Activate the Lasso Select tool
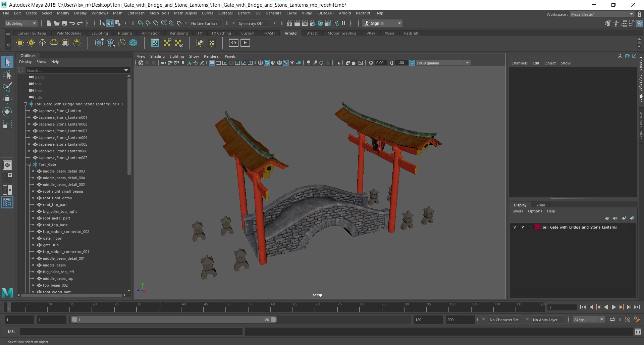 tap(7, 75)
